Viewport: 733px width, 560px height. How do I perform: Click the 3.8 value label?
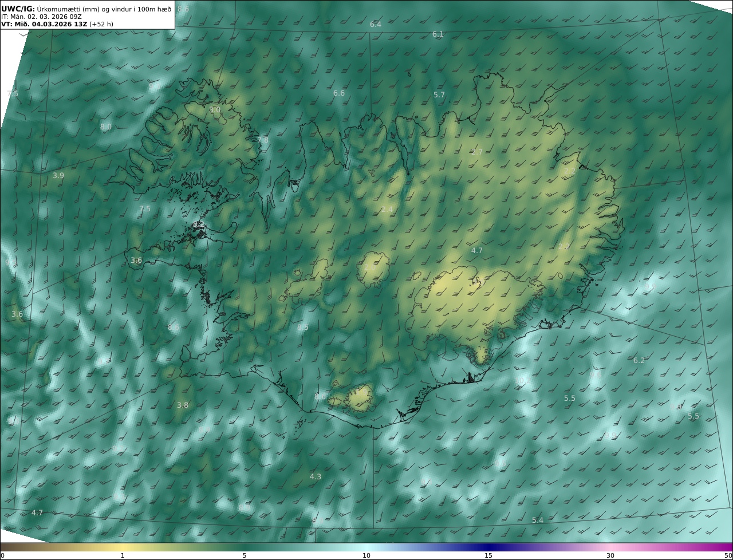183,405
